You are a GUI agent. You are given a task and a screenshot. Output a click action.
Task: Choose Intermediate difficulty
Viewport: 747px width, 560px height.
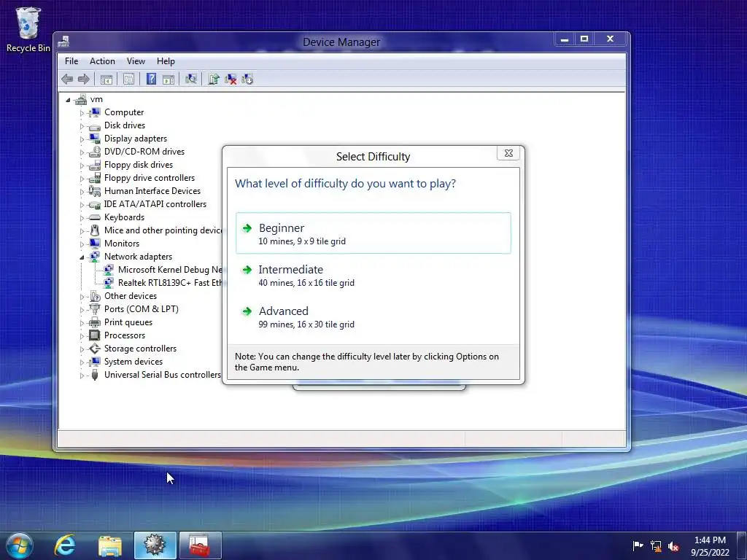click(x=373, y=275)
